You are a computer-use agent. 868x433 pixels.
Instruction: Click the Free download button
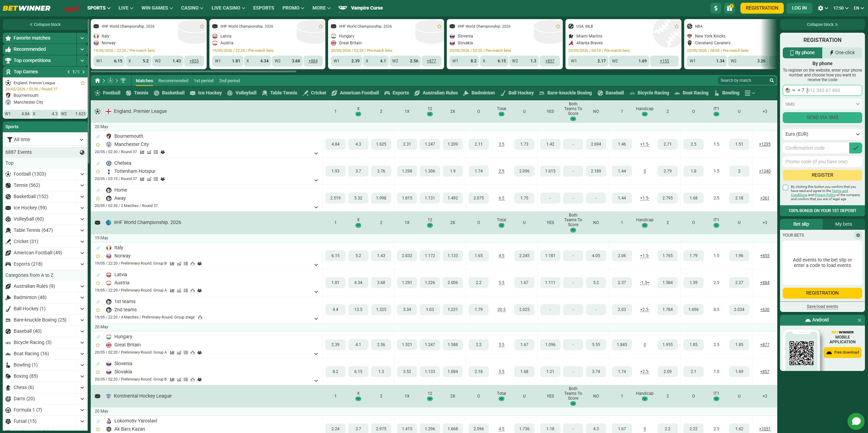click(x=842, y=353)
